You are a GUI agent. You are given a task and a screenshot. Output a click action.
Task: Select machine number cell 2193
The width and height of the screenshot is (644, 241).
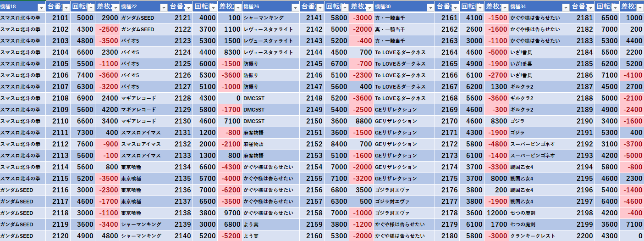(x=583, y=156)
